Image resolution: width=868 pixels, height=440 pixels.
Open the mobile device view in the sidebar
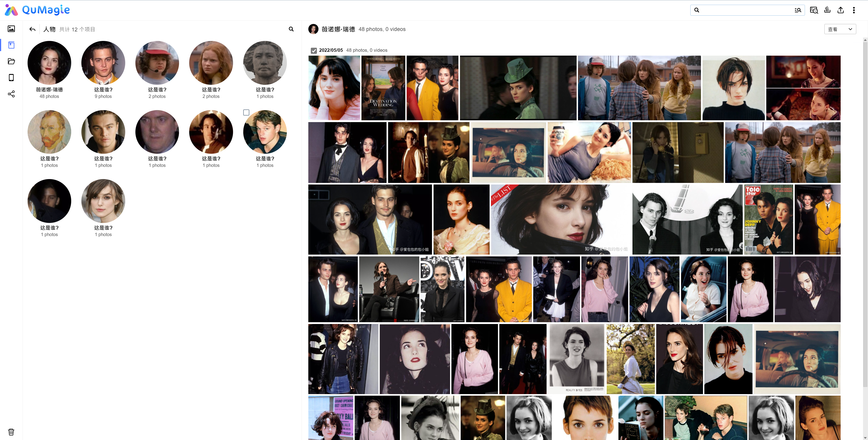(11, 78)
